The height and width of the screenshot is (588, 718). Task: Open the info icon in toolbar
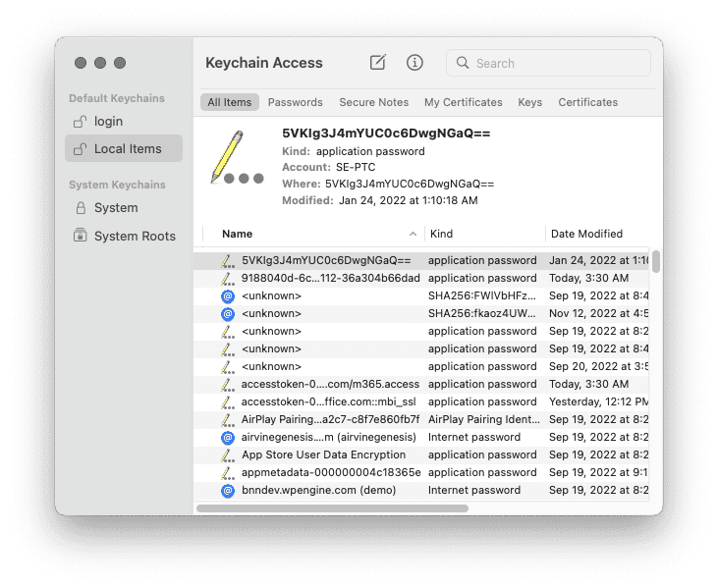tap(414, 62)
